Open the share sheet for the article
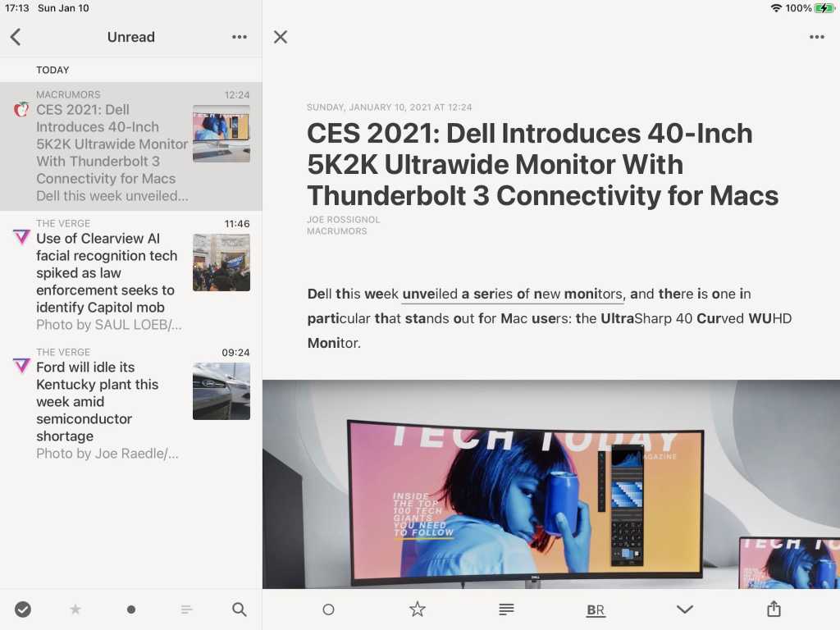This screenshot has height=630, width=840. 773,609
